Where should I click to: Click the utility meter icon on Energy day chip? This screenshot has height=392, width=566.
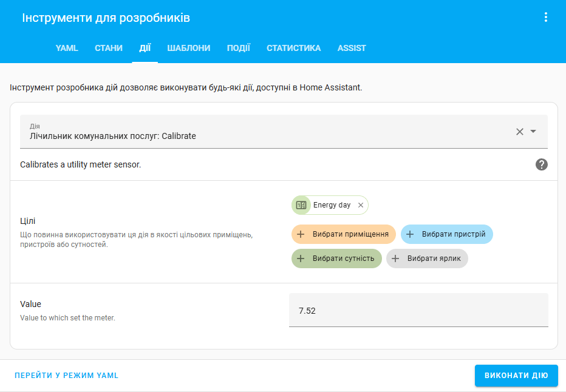point(301,205)
